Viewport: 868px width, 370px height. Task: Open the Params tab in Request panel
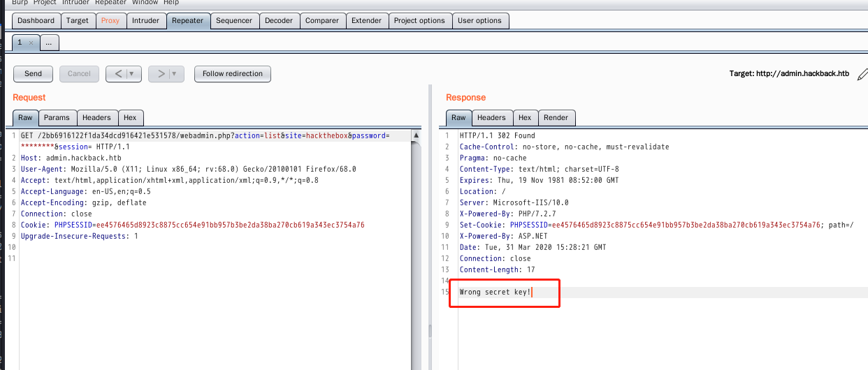57,117
